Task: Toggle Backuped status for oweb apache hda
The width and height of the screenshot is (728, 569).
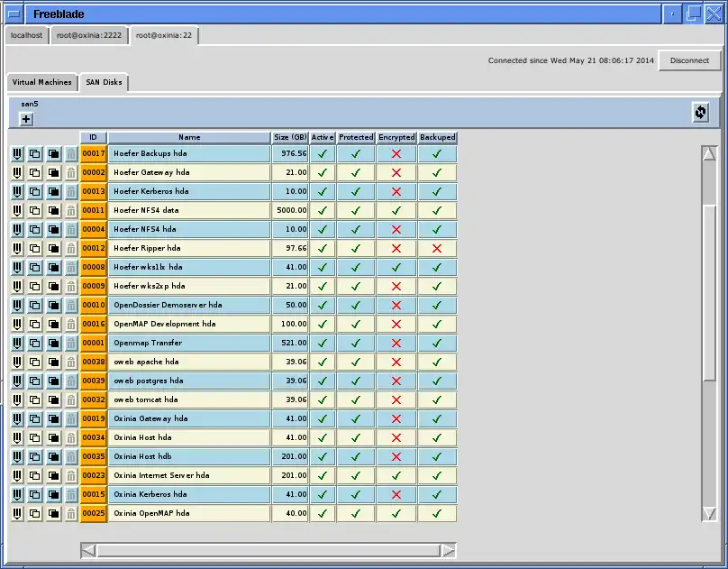Action: click(x=437, y=363)
